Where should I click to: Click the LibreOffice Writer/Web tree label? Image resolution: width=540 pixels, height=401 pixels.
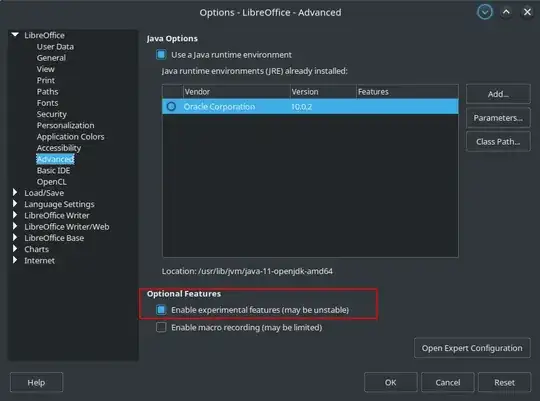pyautogui.click(x=67, y=227)
